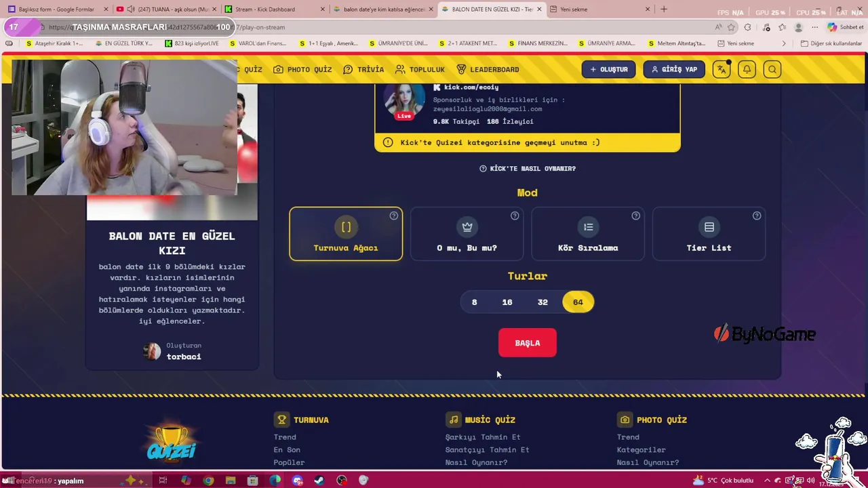Click the browser favorites star icon
This screenshot has height=488, width=868.
click(731, 27)
